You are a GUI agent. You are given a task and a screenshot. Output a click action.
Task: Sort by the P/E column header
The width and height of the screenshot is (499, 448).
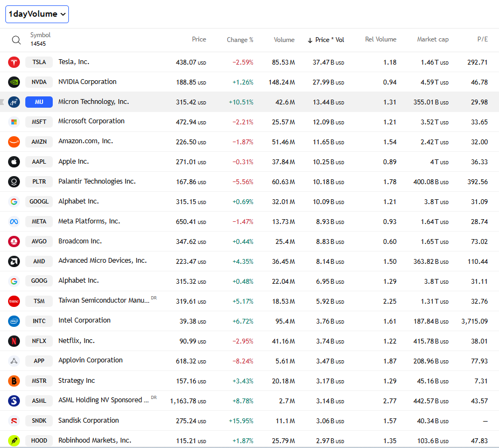pyautogui.click(x=482, y=39)
